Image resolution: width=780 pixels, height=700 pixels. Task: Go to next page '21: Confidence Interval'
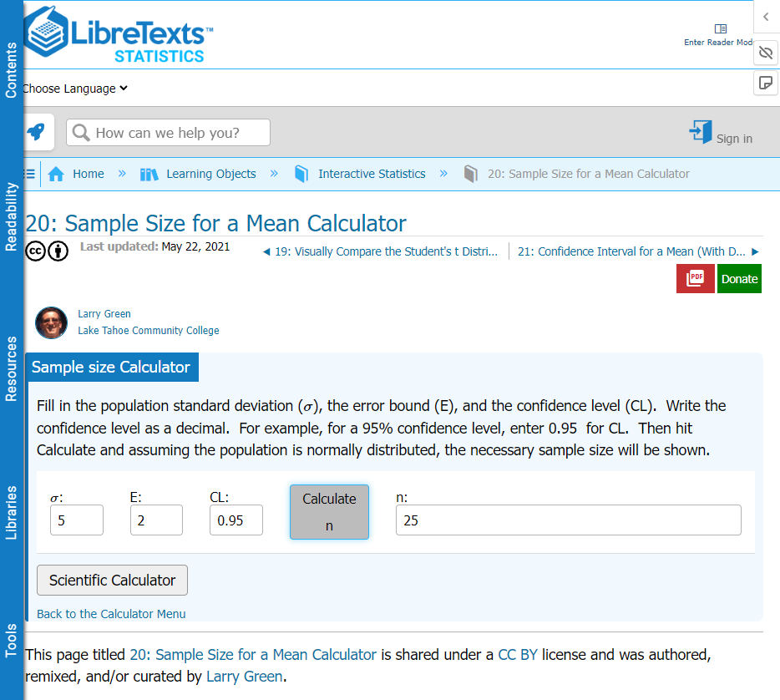tap(631, 251)
